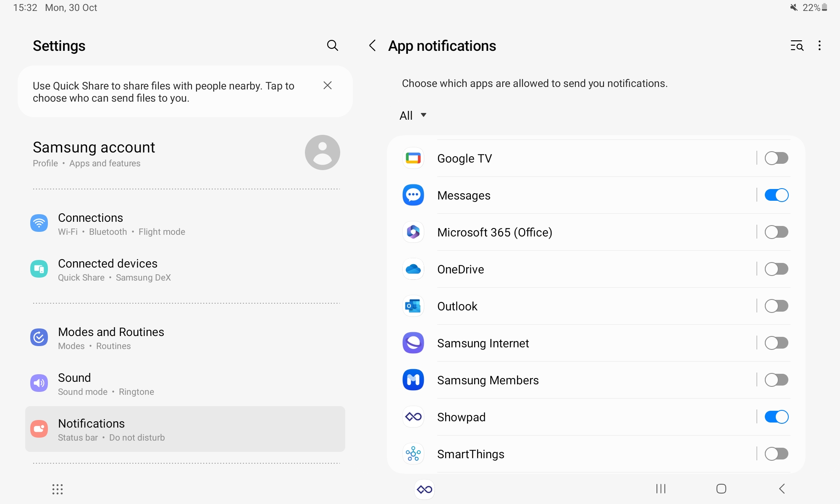Open the Sound settings speaker icon
This screenshot has width=840, height=504.
(39, 383)
